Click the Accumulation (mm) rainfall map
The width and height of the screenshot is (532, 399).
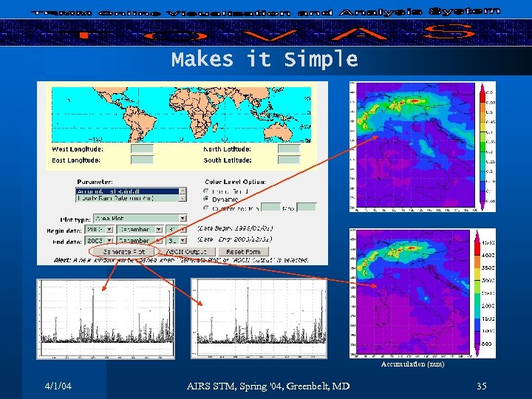(412, 292)
